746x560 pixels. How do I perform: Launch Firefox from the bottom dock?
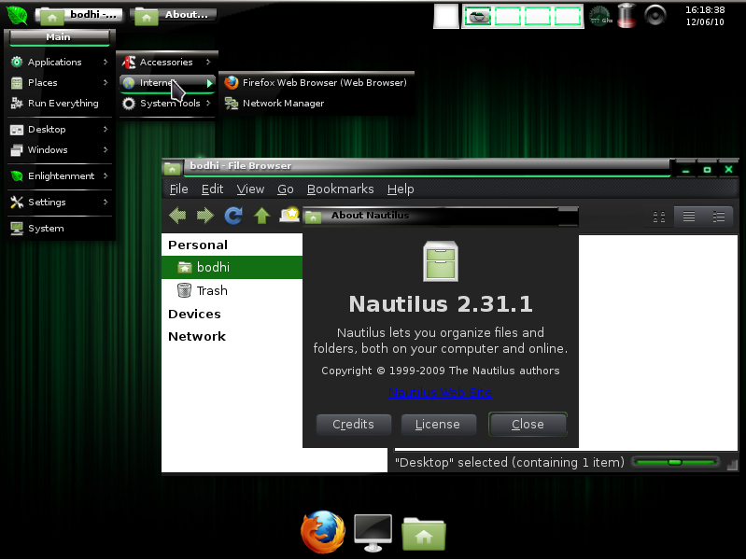point(323,531)
